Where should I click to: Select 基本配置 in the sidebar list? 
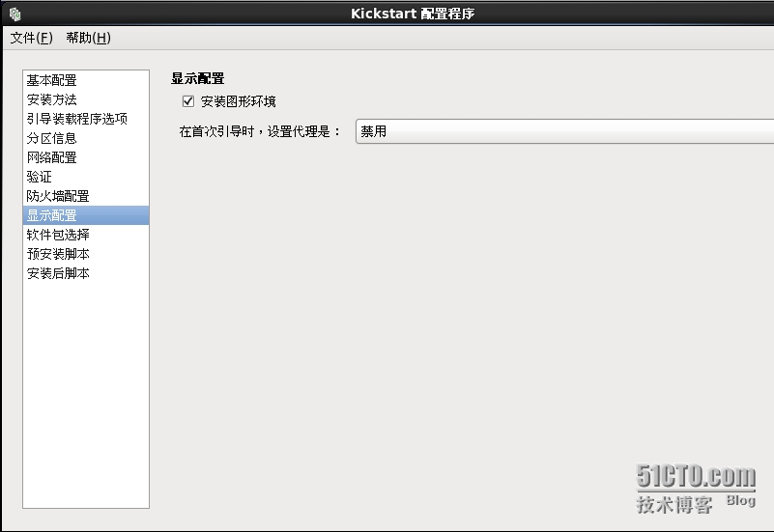click(x=86, y=80)
